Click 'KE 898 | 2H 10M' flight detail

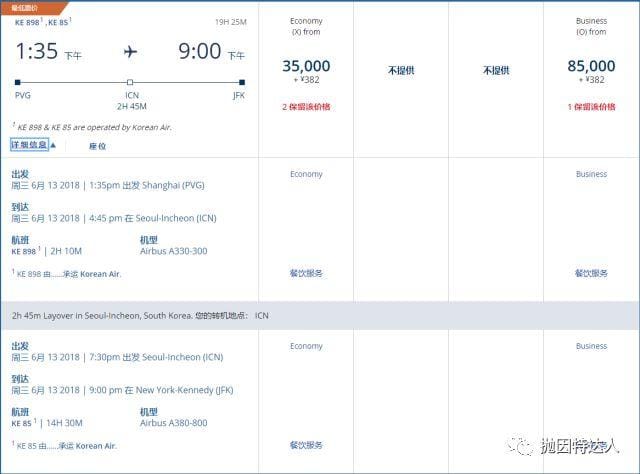point(47,251)
